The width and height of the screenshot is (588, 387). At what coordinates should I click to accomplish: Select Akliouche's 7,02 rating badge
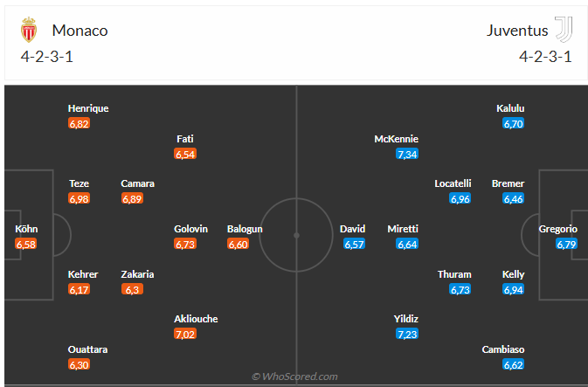[185, 334]
